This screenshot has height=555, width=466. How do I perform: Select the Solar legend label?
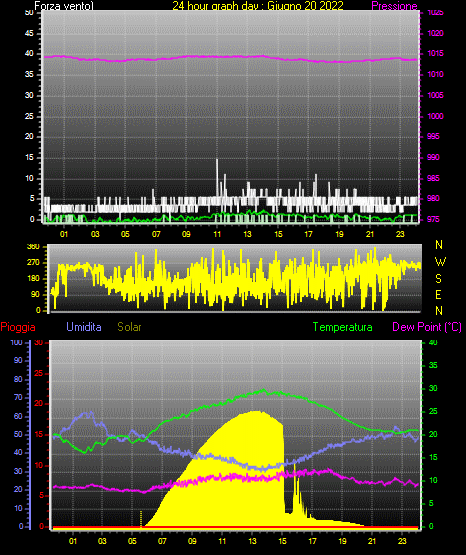coord(129,327)
